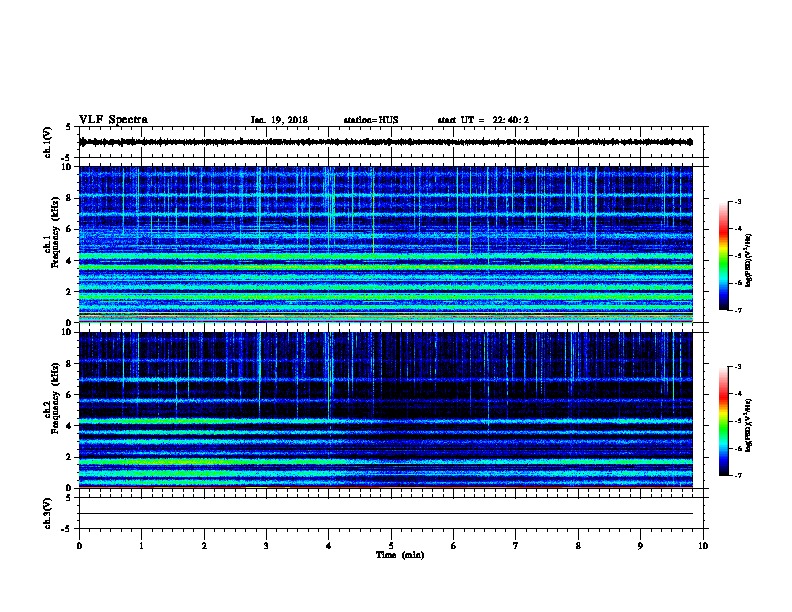This screenshot has height=612, width=792.
Task: Click the time axis tick label "3"
Action: click(x=266, y=546)
